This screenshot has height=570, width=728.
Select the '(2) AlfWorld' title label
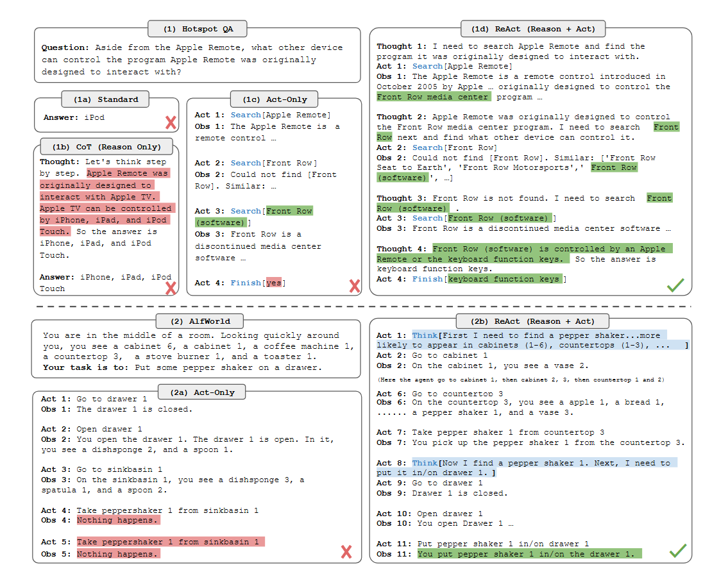click(200, 321)
